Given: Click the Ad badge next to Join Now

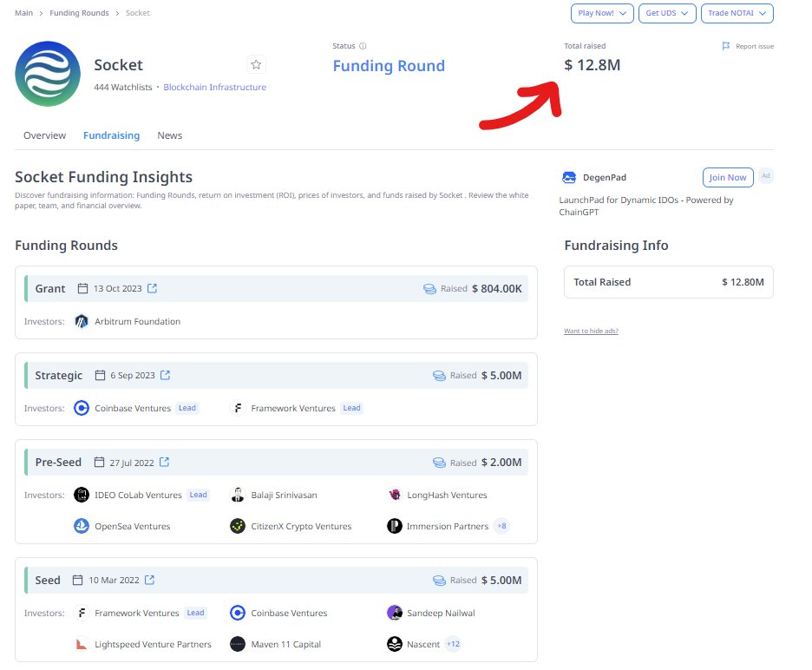Looking at the screenshot, I should tap(766, 175).
